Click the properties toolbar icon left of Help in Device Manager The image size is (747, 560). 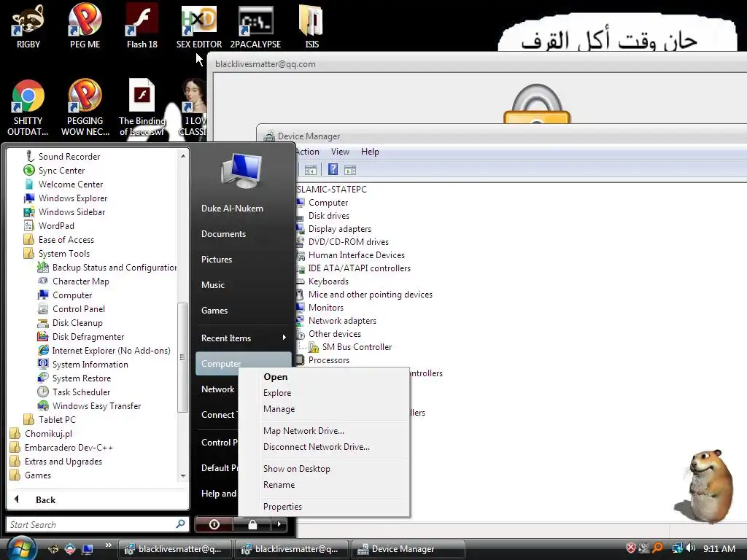[310, 170]
